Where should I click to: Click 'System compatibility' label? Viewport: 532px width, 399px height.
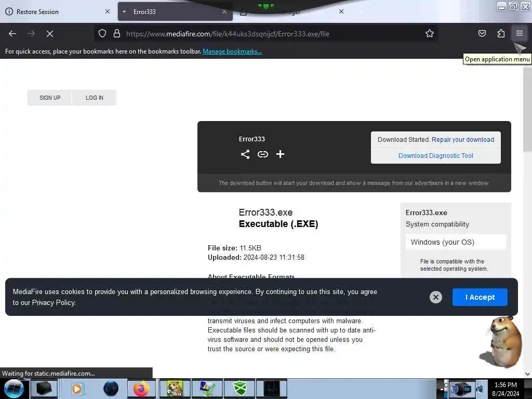pos(437,224)
